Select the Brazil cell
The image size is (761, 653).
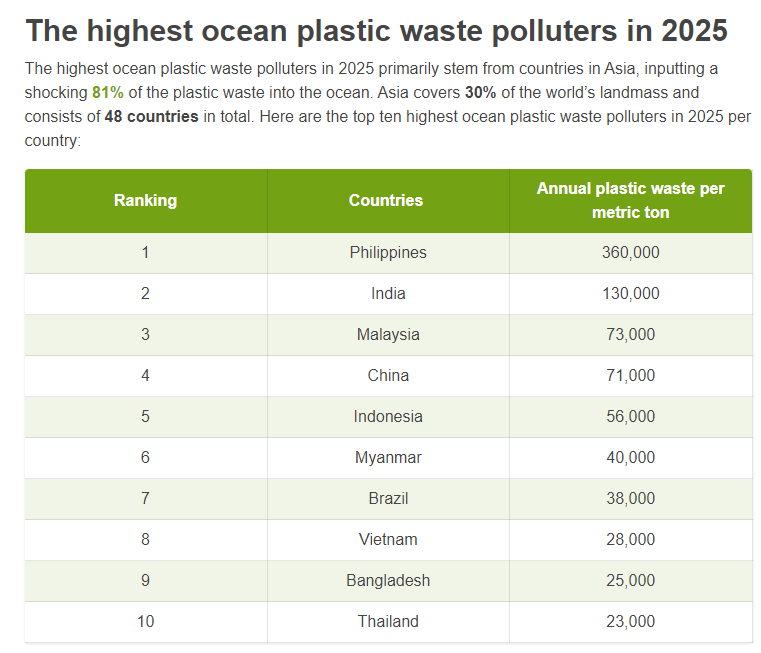coord(388,499)
